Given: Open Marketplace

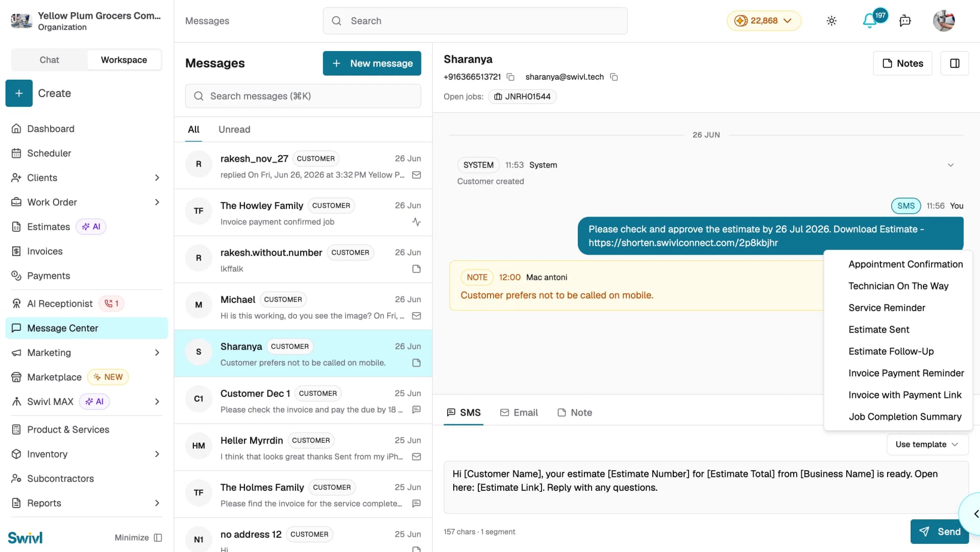Looking at the screenshot, I should click(x=87, y=377).
